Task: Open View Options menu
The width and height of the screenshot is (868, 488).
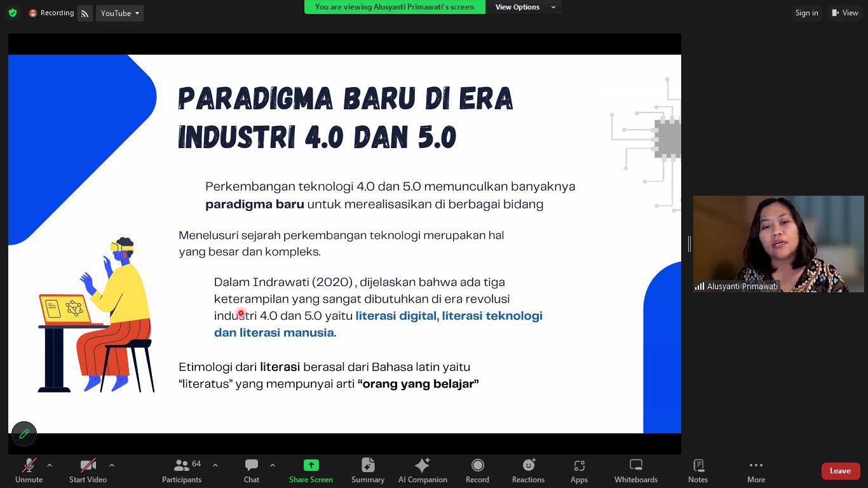Action: (x=525, y=7)
